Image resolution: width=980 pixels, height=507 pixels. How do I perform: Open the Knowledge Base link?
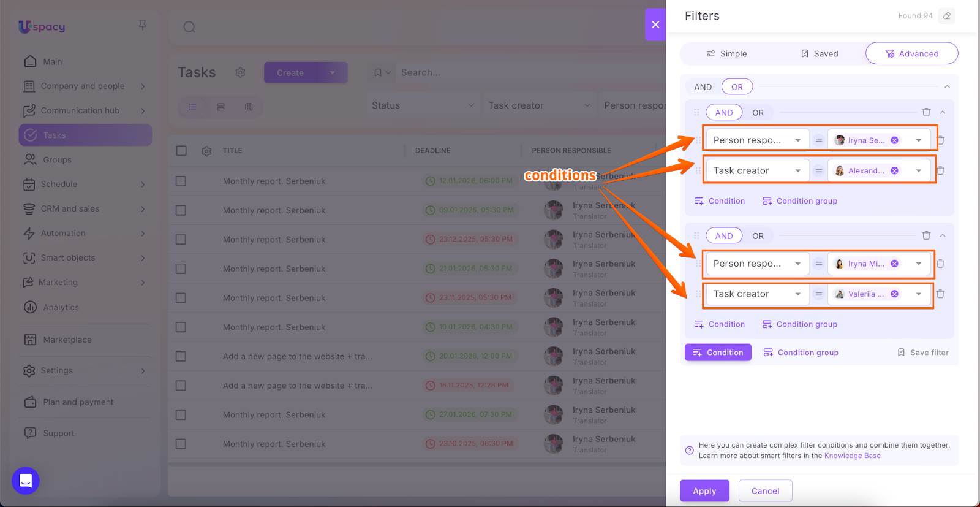[852, 456]
